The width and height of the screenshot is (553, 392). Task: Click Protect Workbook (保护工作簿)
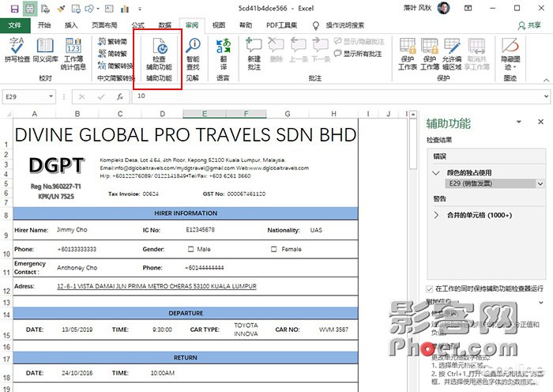430,54
